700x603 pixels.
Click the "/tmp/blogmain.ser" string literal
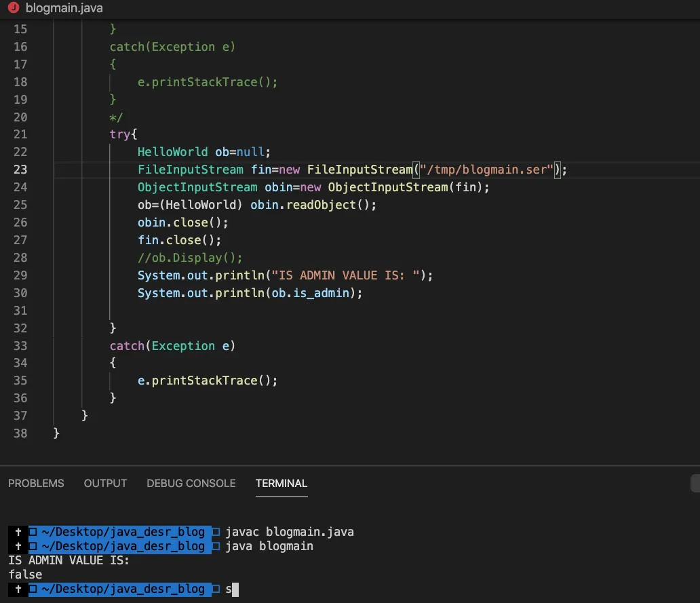point(486,170)
